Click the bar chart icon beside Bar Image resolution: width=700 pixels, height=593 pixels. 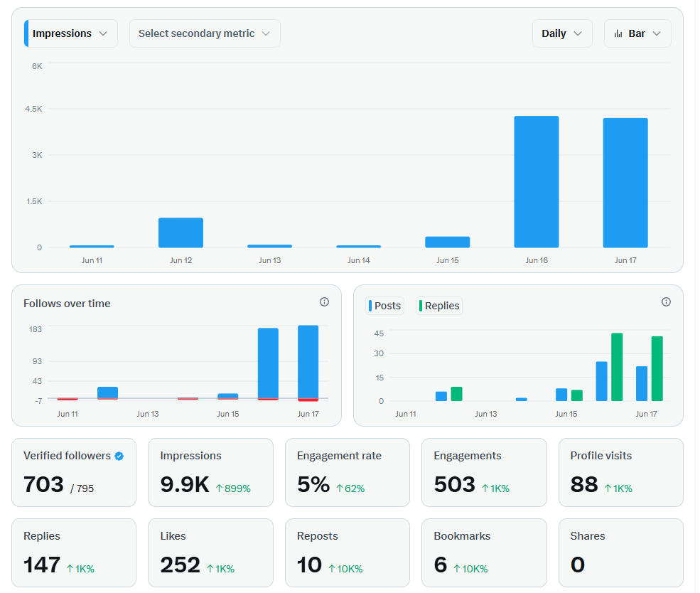(618, 33)
